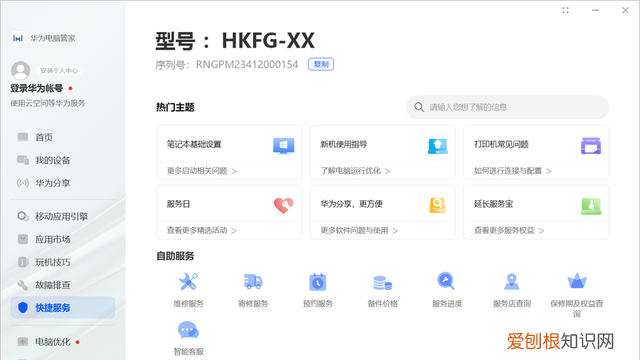640x360 pixels.
Task: Click the orange search icon in 华为分享 card
Action: pos(437,205)
